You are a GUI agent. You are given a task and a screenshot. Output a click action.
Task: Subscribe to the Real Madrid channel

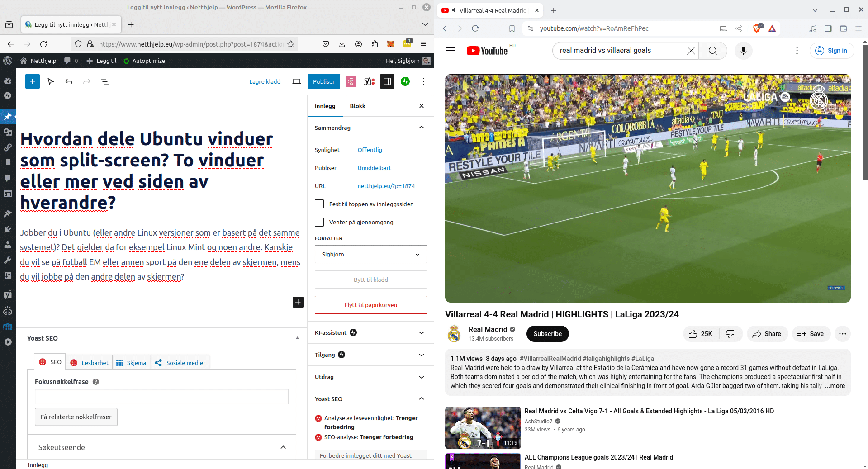547,334
